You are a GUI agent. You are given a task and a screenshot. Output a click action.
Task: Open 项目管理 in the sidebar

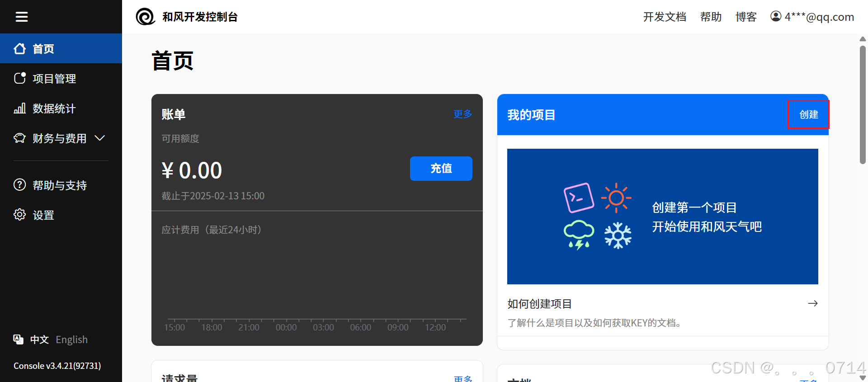point(61,78)
